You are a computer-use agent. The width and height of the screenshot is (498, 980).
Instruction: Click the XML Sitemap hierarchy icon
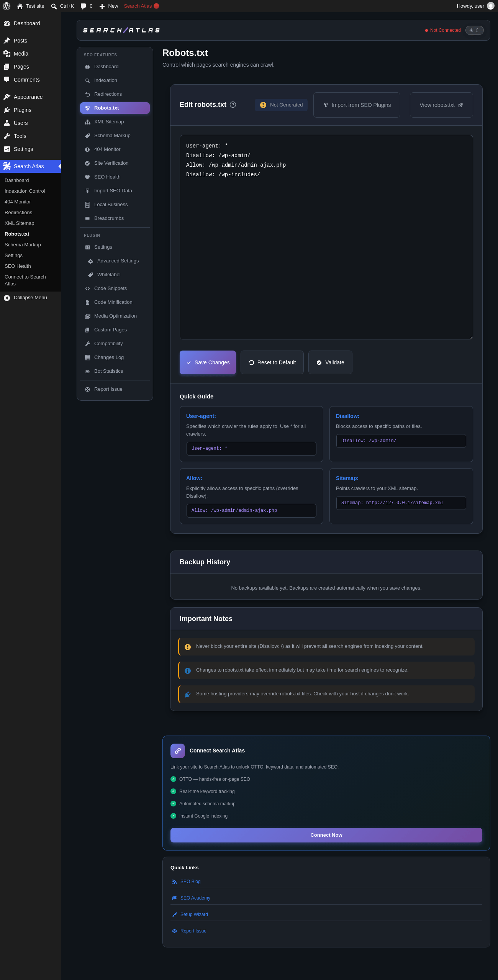click(x=87, y=122)
